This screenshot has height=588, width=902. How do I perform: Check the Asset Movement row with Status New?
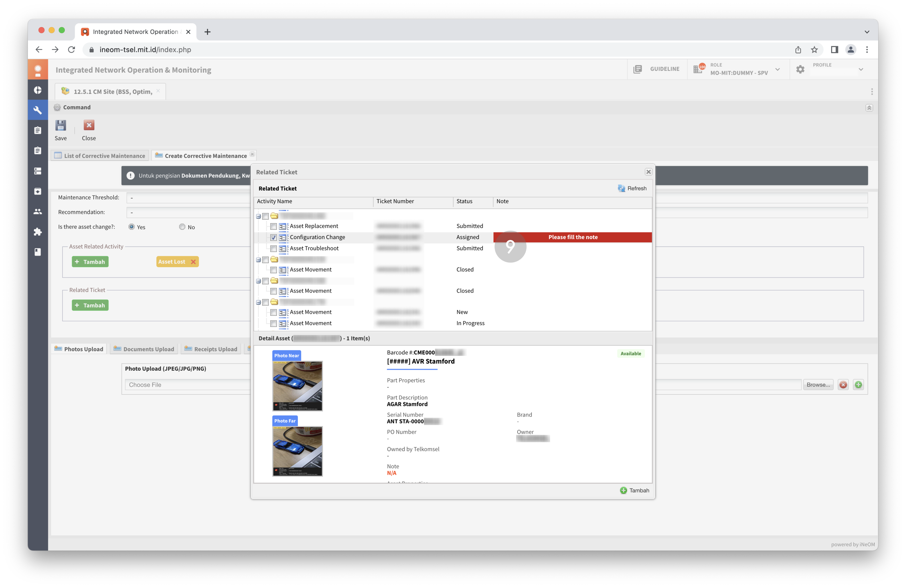pos(273,312)
